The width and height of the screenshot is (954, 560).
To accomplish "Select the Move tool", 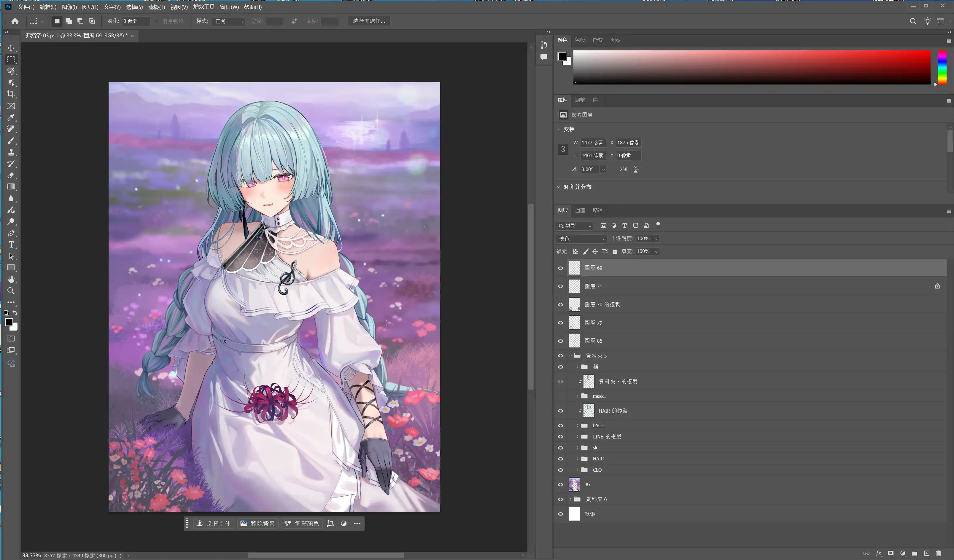I will click(x=11, y=48).
